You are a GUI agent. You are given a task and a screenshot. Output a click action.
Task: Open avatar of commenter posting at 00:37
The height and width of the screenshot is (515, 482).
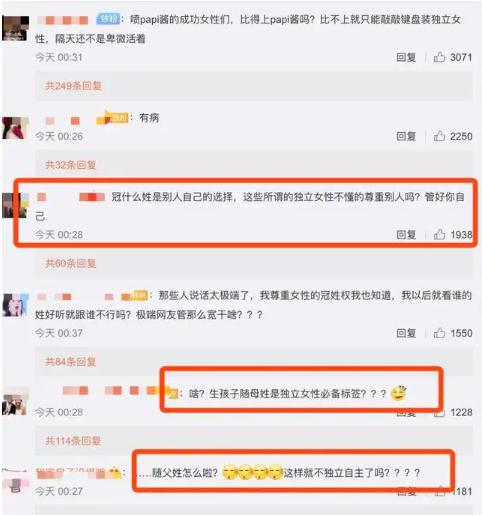tap(15, 305)
